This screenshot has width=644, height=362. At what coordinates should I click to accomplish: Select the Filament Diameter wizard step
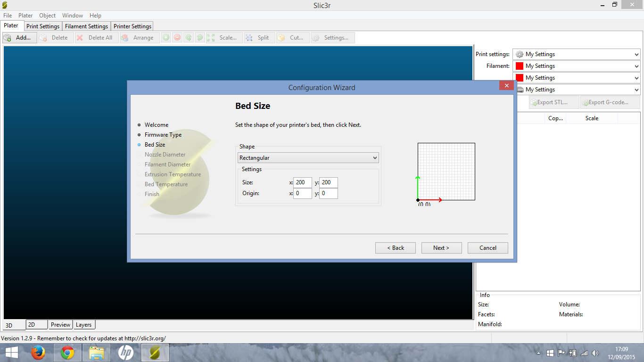(x=168, y=165)
